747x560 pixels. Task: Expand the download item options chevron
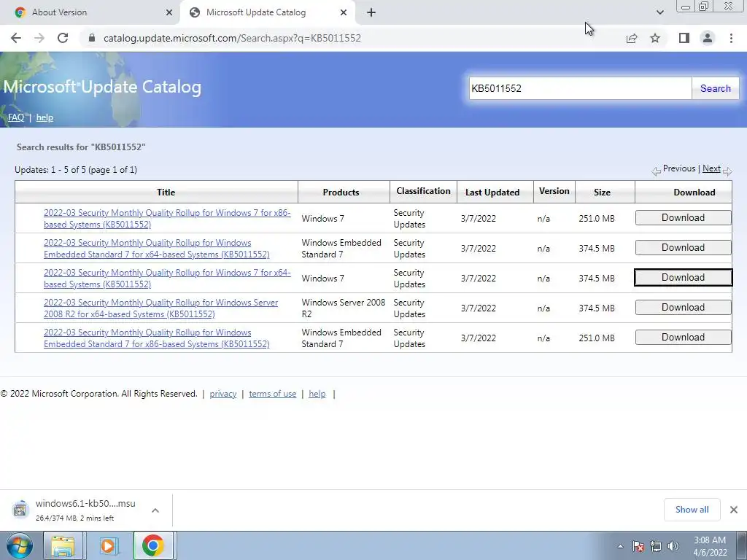[155, 510]
